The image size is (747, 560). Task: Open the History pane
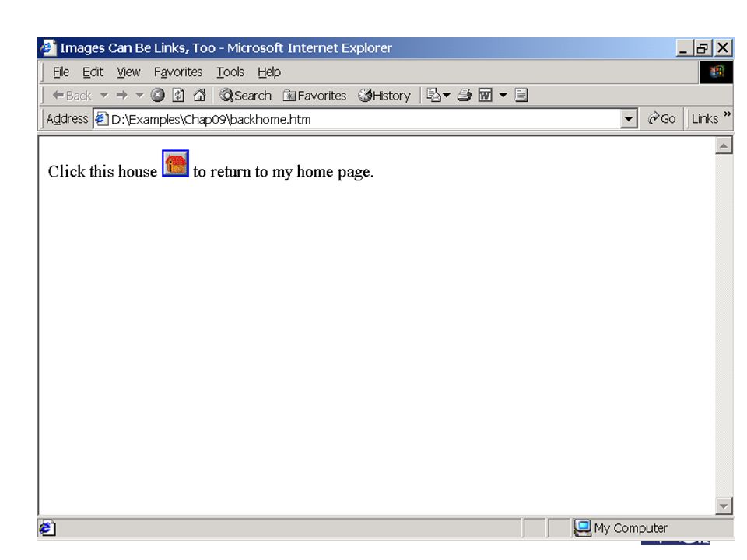click(x=384, y=96)
